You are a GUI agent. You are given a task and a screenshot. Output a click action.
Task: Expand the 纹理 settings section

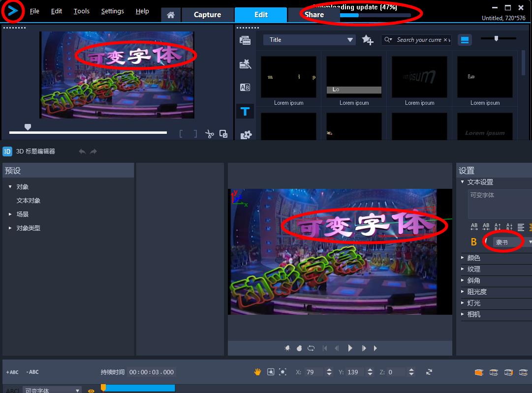point(463,269)
